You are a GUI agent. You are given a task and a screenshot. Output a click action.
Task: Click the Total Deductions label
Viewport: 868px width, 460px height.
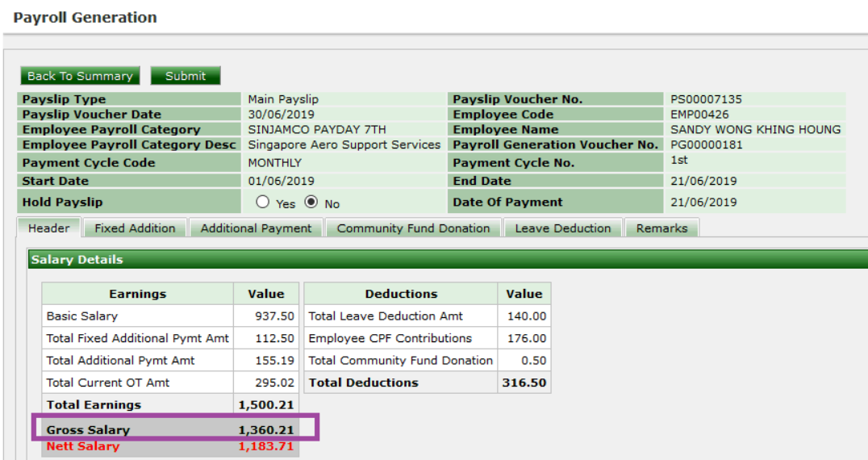pyautogui.click(x=363, y=383)
